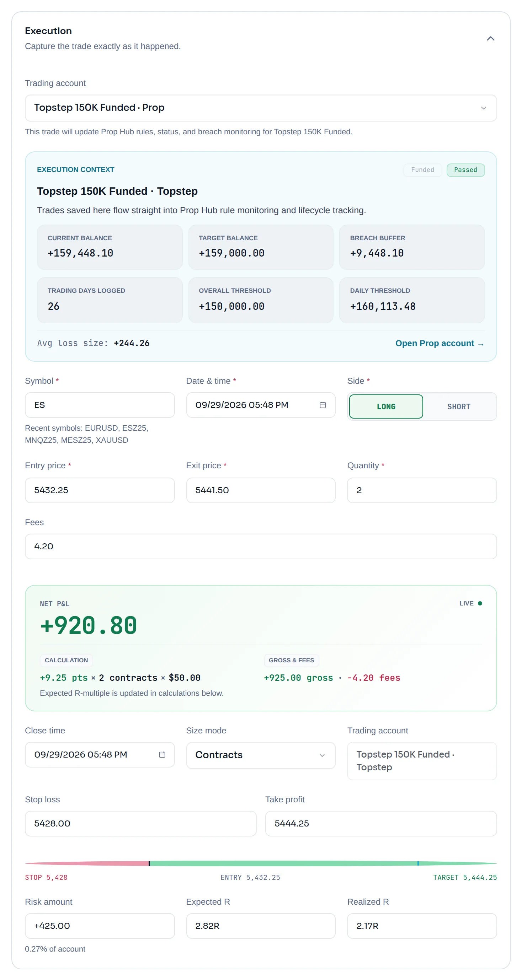
Task: Follow the Open Prop account link
Action: click(x=440, y=343)
